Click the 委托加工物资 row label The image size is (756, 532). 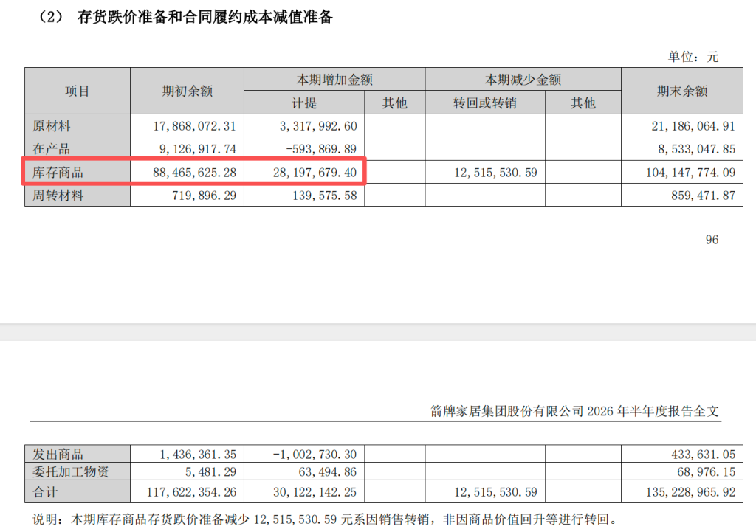[x=71, y=471]
